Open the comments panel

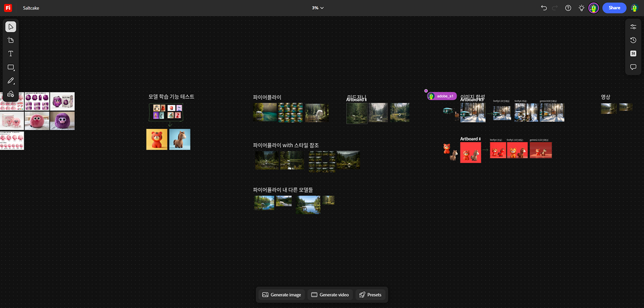pyautogui.click(x=633, y=67)
